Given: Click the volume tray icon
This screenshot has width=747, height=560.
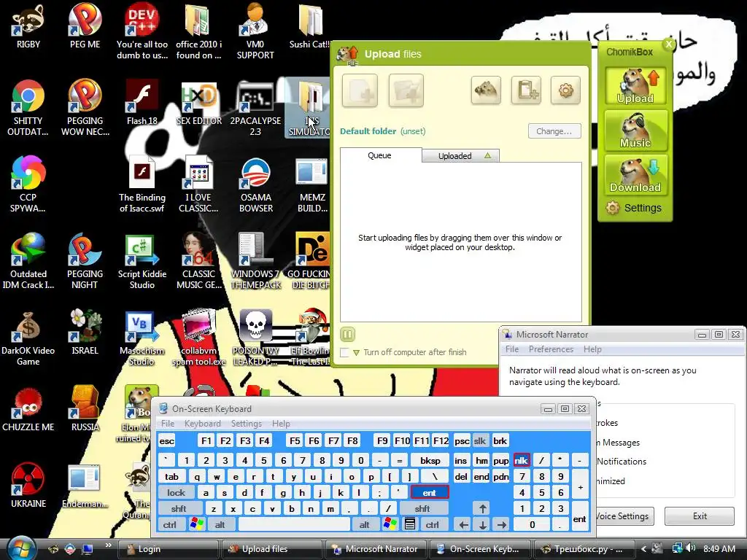Looking at the screenshot, I should click(x=690, y=548).
